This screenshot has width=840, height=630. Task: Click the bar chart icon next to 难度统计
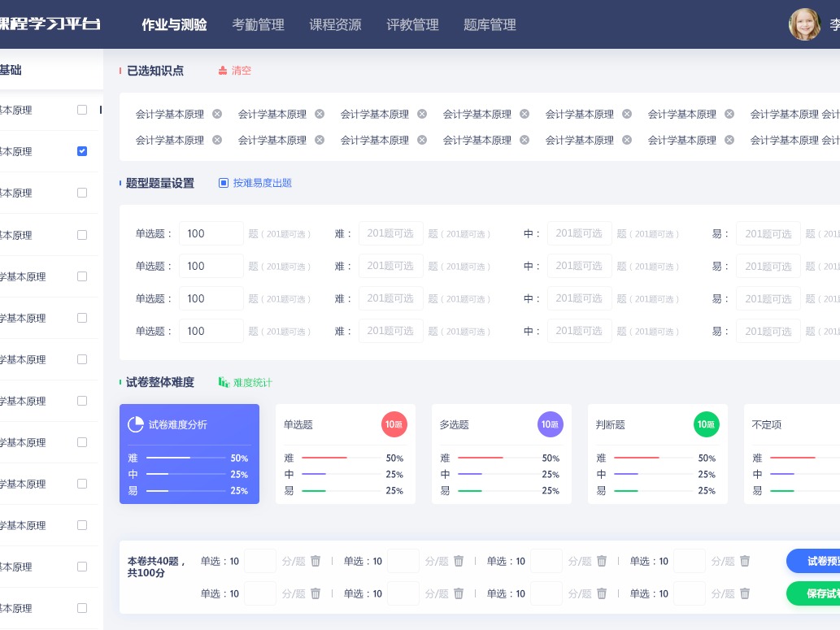(223, 382)
